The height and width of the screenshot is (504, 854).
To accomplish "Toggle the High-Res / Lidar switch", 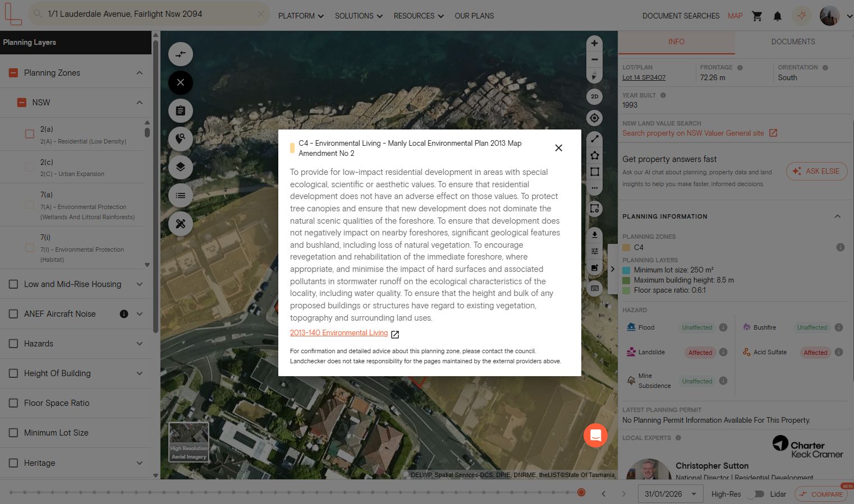I will tap(755, 494).
